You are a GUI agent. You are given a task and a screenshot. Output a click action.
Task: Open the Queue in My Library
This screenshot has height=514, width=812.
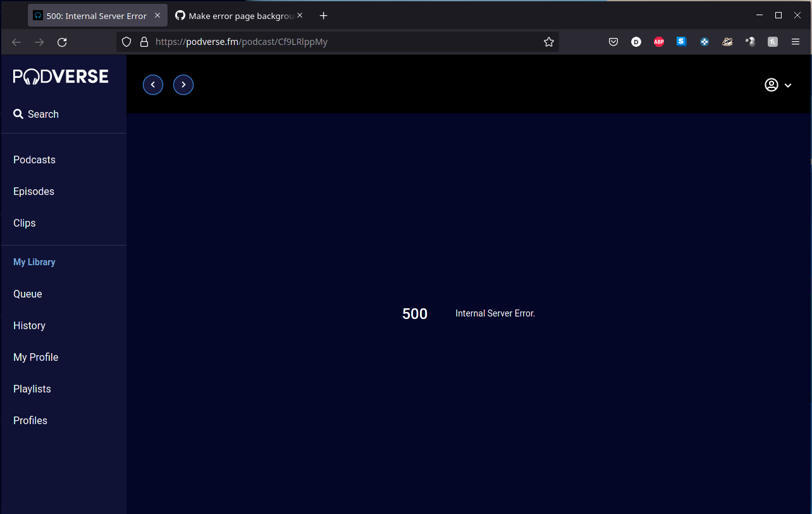point(27,294)
